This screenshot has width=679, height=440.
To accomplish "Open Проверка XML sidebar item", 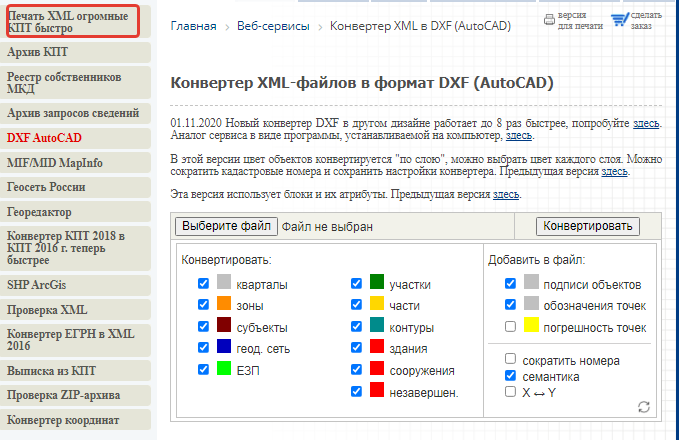I will pos(75,310).
